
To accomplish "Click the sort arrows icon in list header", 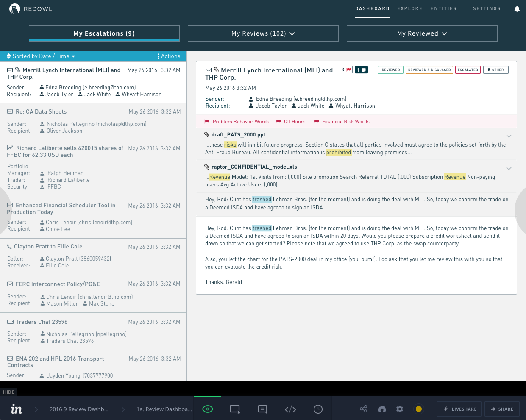I will click(8, 56).
